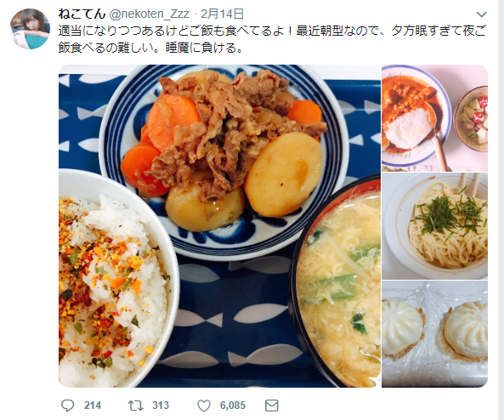View the 214 replies count
Screen dimensions: 504x420
(x=93, y=406)
